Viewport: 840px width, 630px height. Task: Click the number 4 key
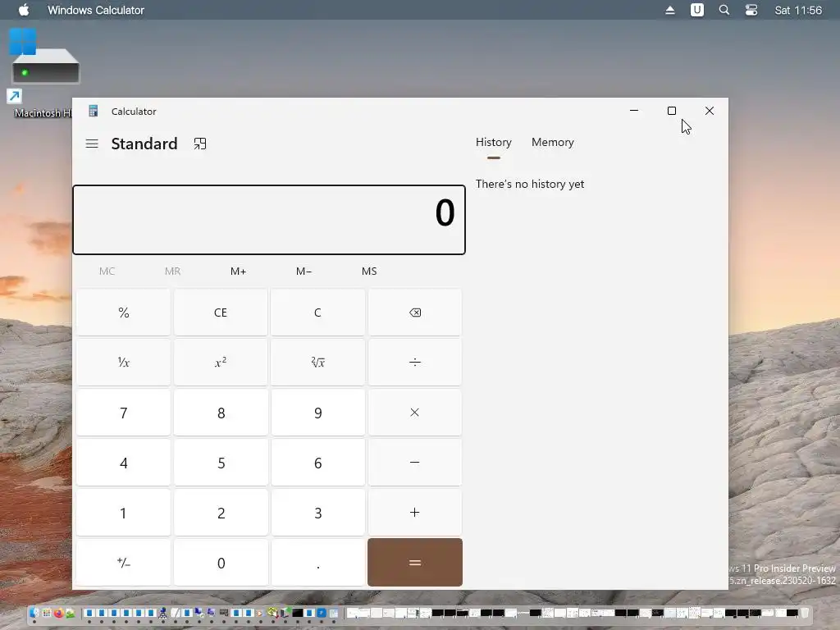tap(123, 463)
